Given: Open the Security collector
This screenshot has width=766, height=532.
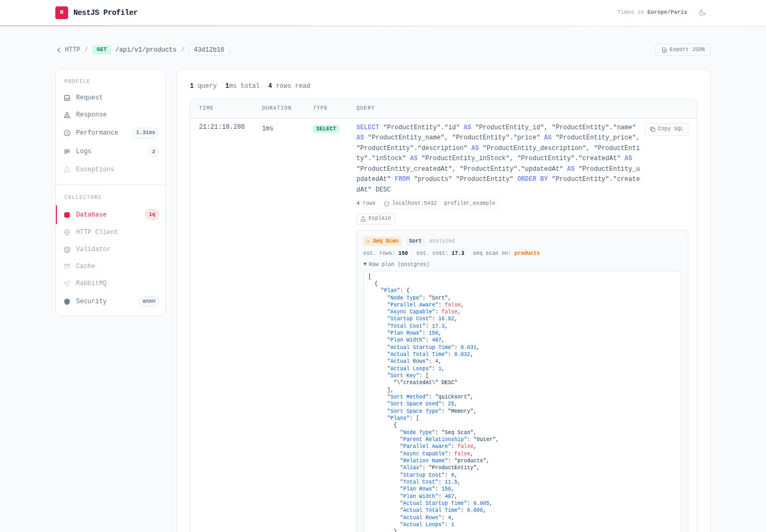Looking at the screenshot, I should click(111, 302).
